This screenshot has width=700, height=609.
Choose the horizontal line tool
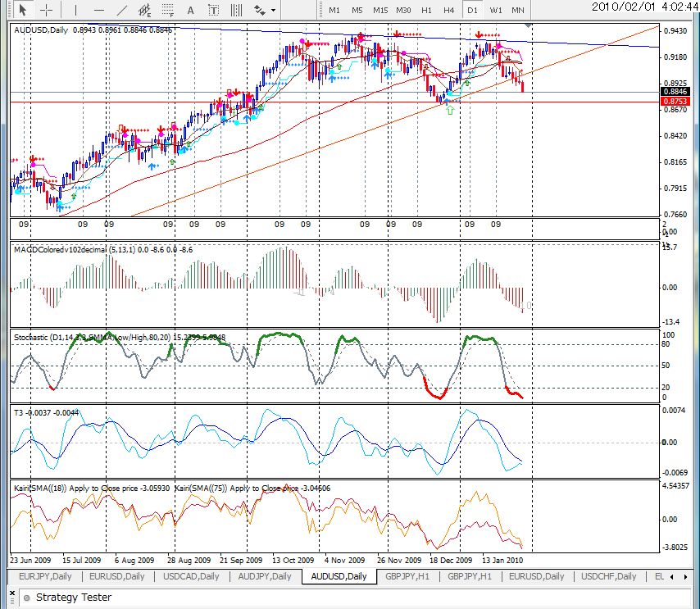(99, 9)
